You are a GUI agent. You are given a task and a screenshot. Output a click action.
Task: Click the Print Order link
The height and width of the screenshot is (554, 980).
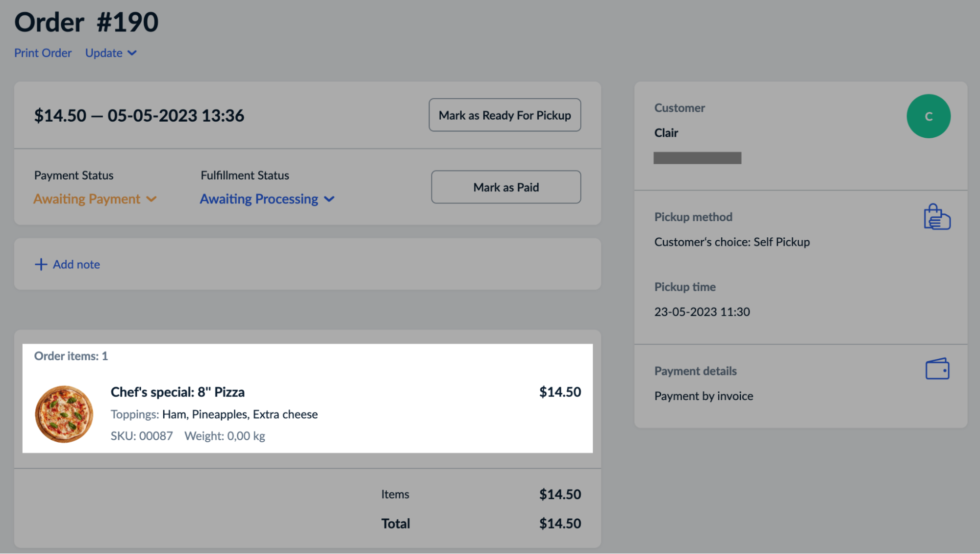point(43,53)
